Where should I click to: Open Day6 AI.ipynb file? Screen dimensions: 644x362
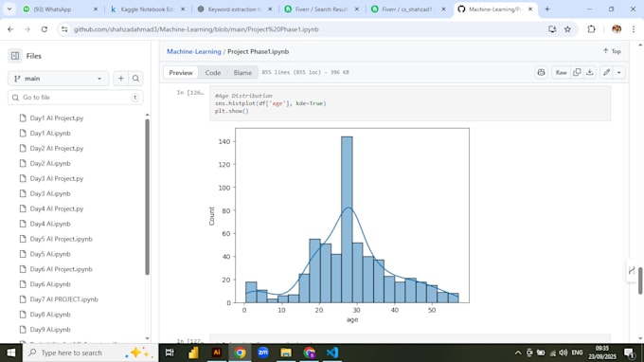click(50, 284)
